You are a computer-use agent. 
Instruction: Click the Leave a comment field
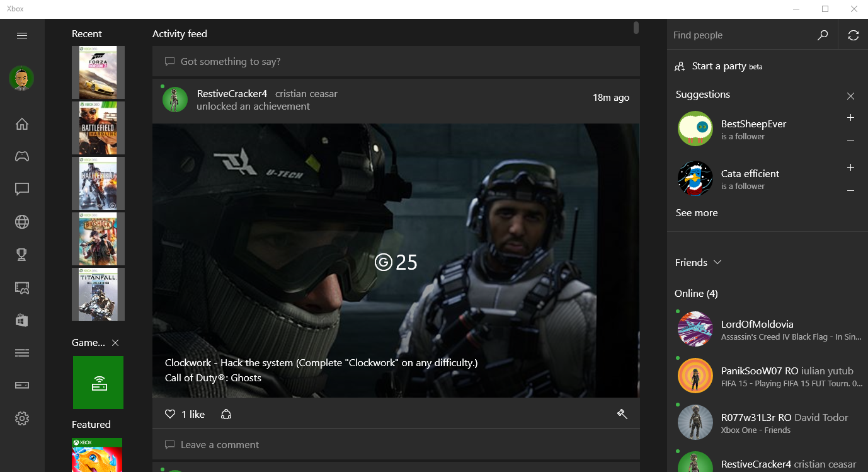tap(396, 445)
